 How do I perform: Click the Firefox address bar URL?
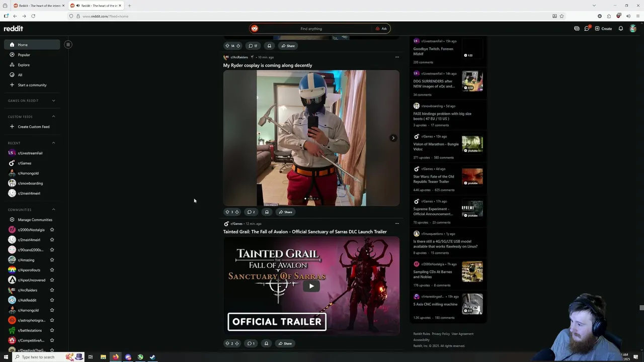point(105,16)
